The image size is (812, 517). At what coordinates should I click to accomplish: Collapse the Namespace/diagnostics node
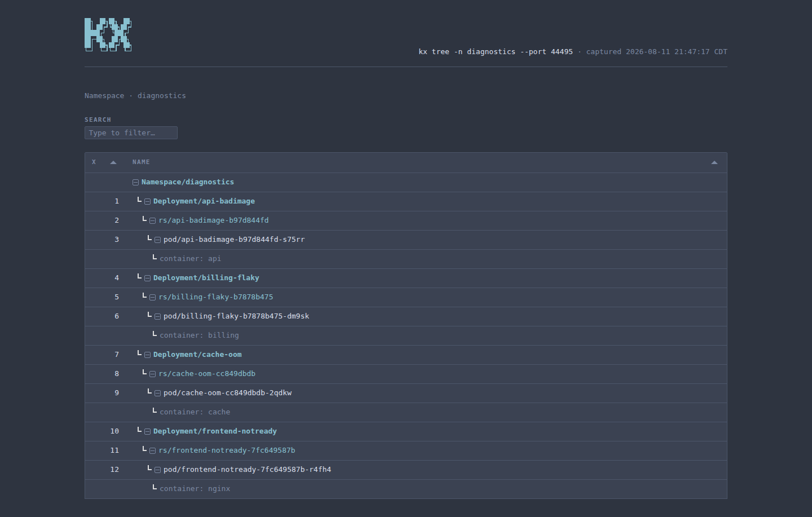135,182
